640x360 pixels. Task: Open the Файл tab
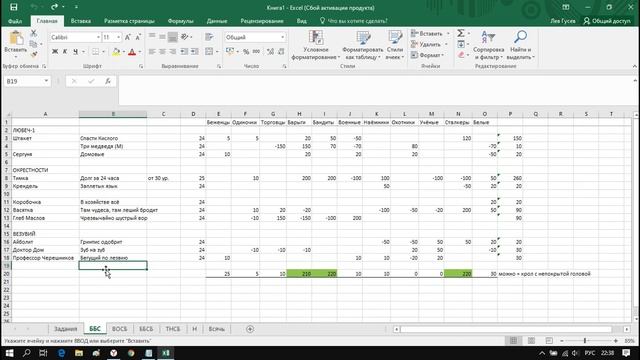pyautogui.click(x=15, y=21)
